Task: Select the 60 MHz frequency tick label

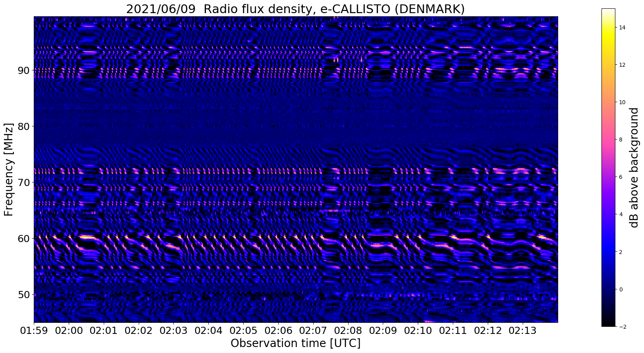Action: pyautogui.click(x=24, y=239)
